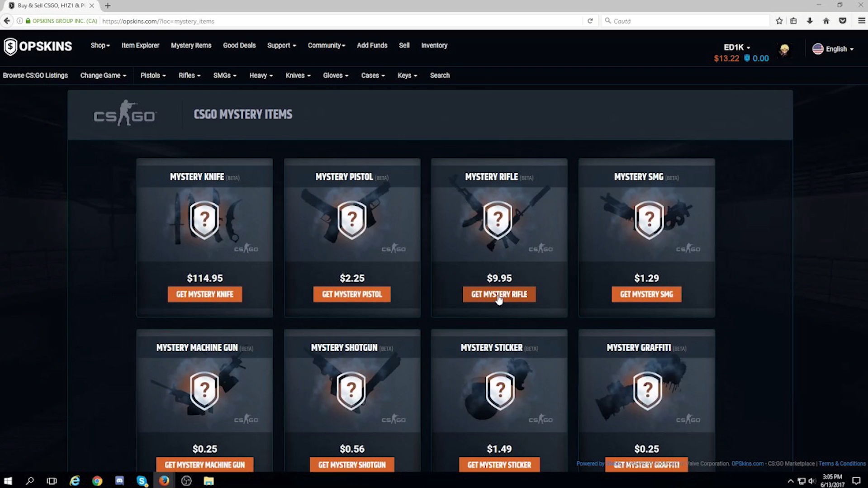Switch to the Buy & Sell CSGO tab

point(50,5)
